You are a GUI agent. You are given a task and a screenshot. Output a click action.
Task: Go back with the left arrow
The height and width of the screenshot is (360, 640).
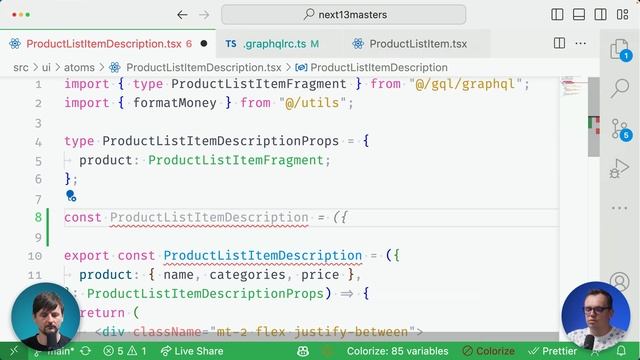point(182,15)
